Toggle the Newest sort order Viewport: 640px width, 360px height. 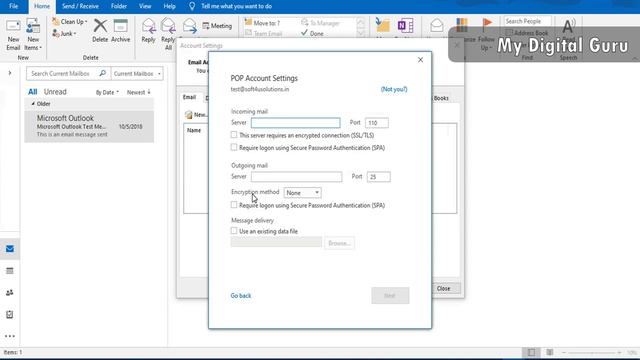[138, 92]
